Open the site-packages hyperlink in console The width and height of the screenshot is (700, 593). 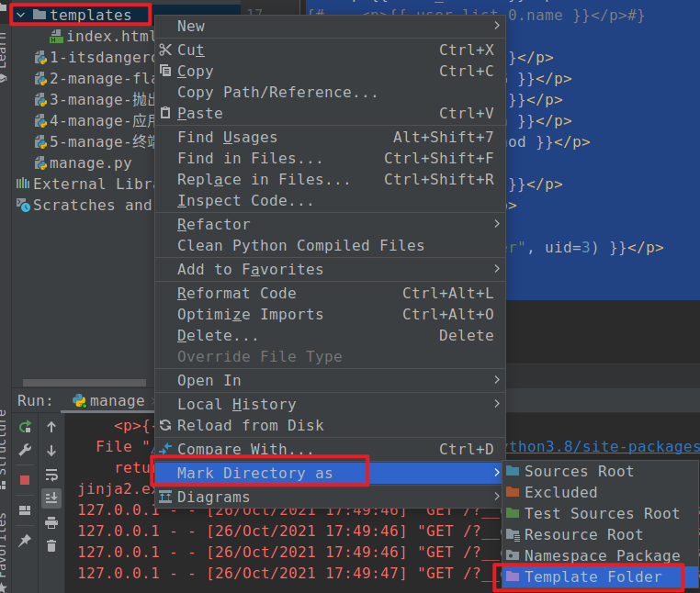603,447
